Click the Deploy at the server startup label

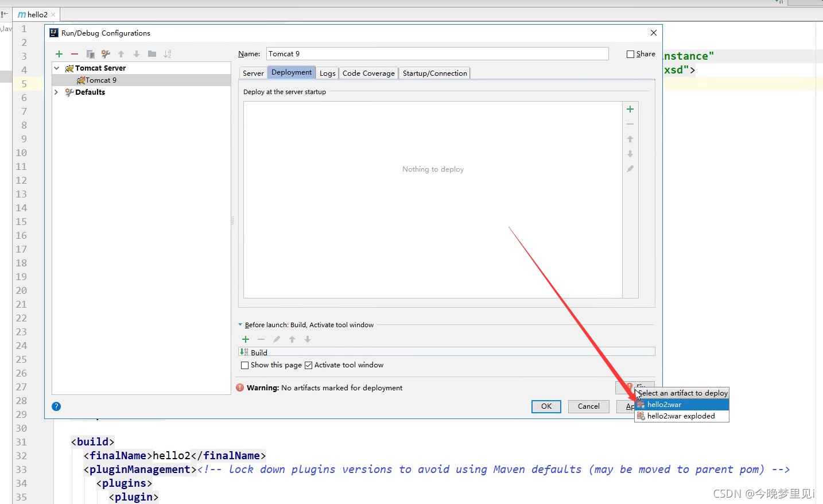(x=285, y=92)
